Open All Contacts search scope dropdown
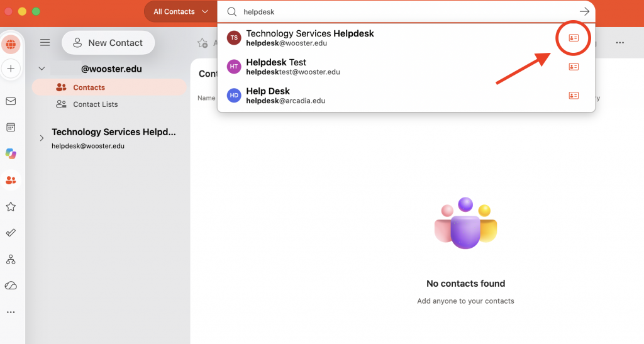 click(x=180, y=11)
